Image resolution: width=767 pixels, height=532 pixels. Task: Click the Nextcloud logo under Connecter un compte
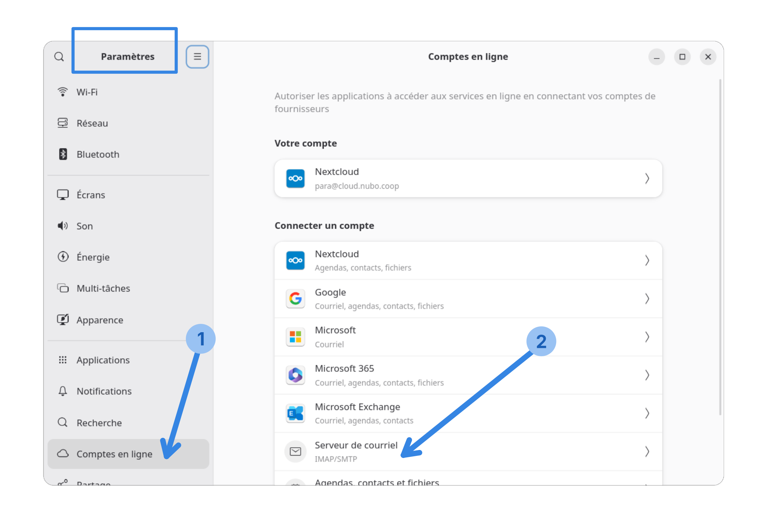click(x=295, y=261)
